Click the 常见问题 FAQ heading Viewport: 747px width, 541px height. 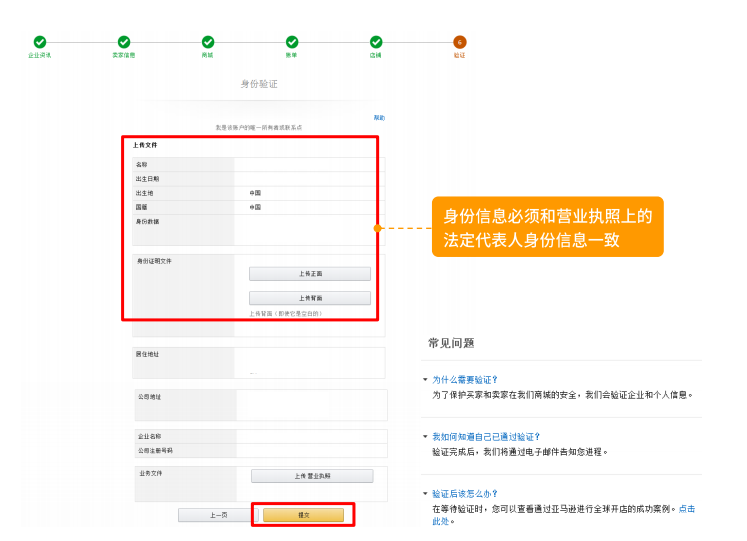point(451,343)
